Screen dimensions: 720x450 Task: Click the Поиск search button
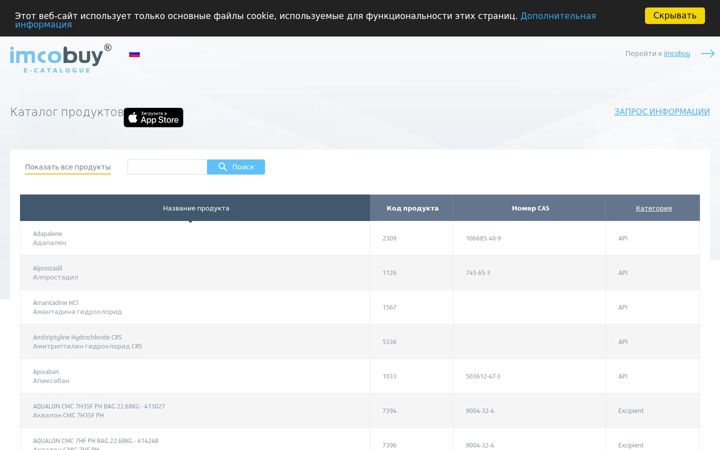coord(236,167)
